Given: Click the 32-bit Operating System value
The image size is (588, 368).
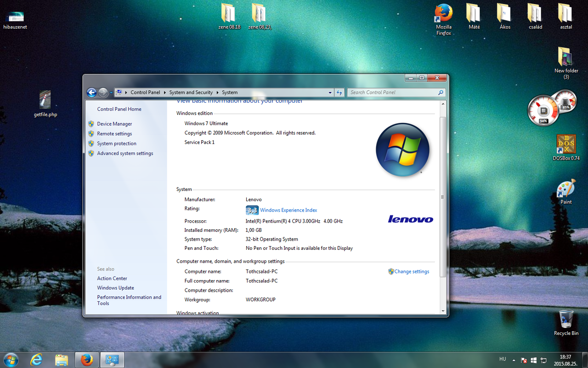Looking at the screenshot, I should 272,239.
